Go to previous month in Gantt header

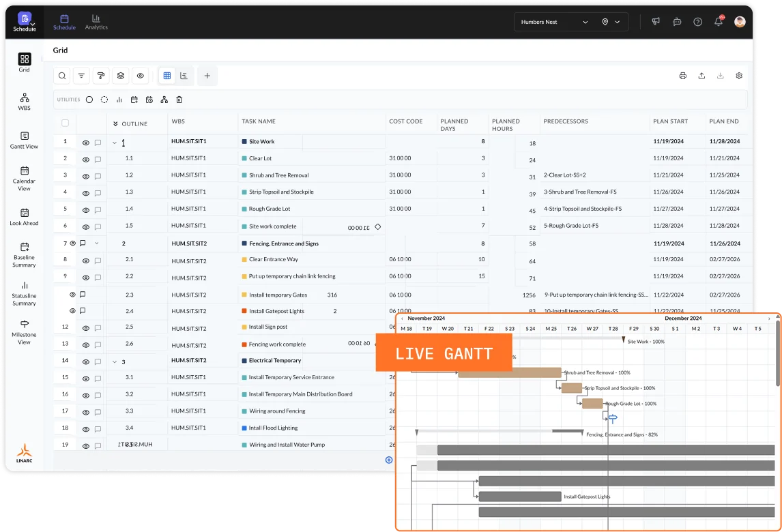click(x=402, y=319)
